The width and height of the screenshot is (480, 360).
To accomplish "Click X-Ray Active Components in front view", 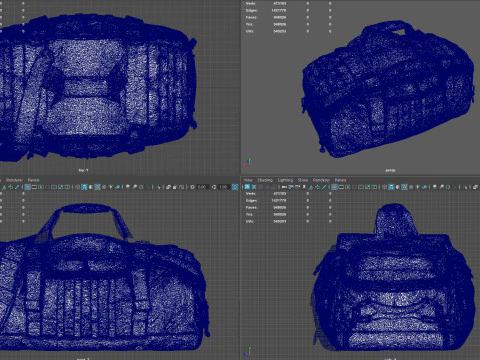I will (175, 187).
